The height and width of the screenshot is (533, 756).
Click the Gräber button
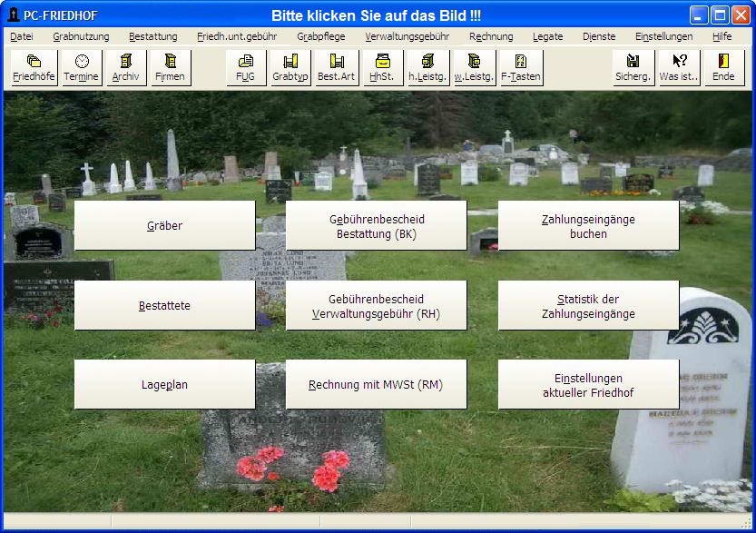164,226
